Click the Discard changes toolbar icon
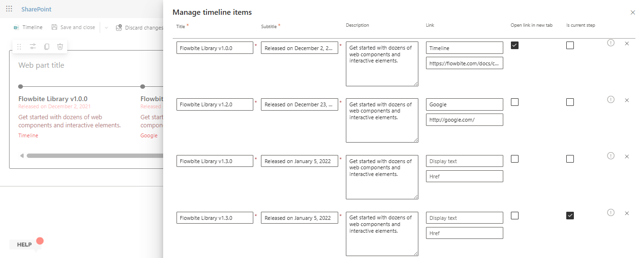Image resolution: width=644 pixels, height=258 pixels. (119, 28)
